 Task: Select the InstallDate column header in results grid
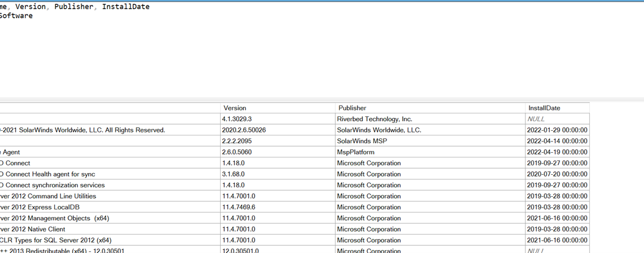point(557,108)
